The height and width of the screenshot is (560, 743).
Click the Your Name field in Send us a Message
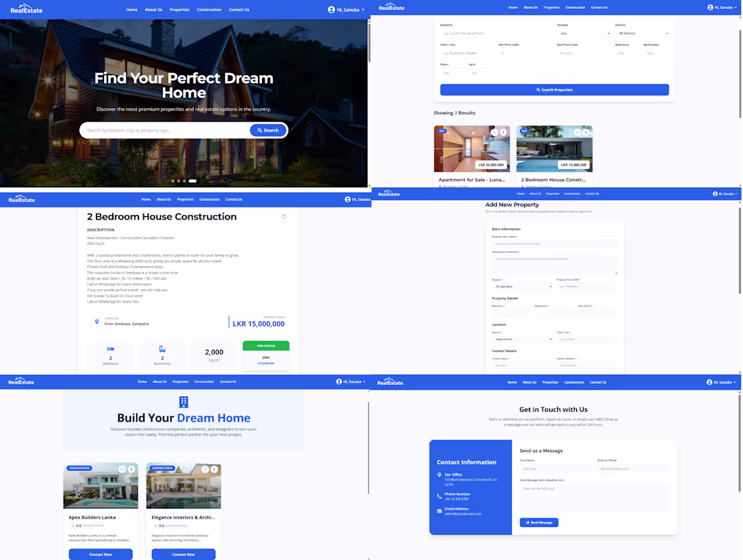[556, 469]
